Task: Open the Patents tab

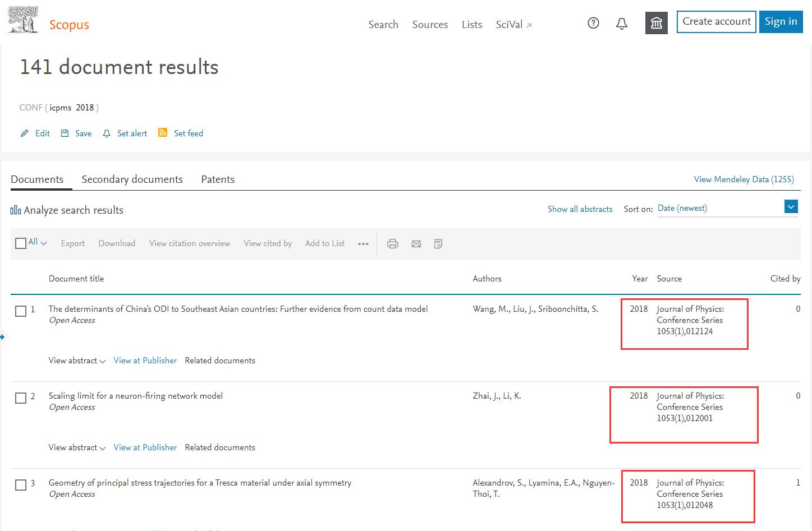Action: [x=218, y=179]
